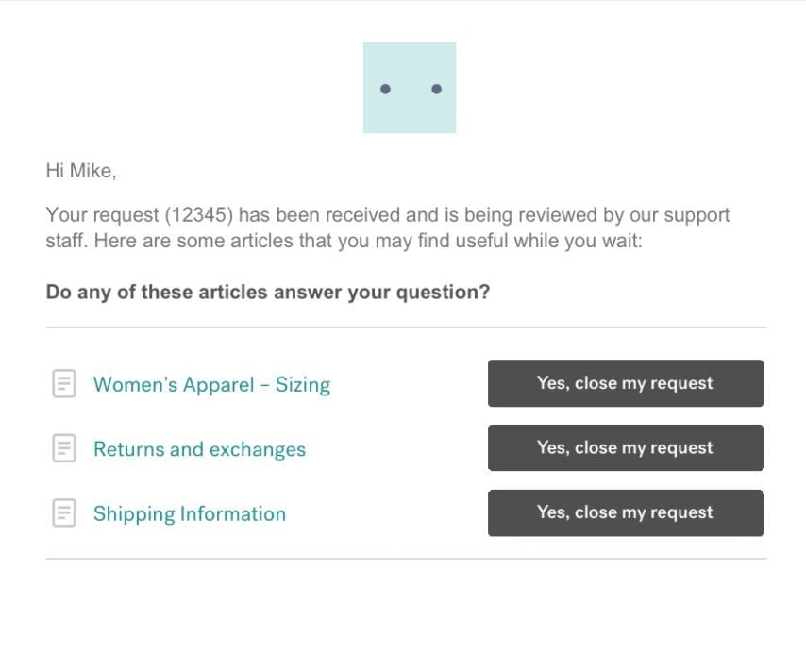Open the Returns and exchanges article
Screen dimensions: 806x672
pyautogui.click(x=199, y=449)
